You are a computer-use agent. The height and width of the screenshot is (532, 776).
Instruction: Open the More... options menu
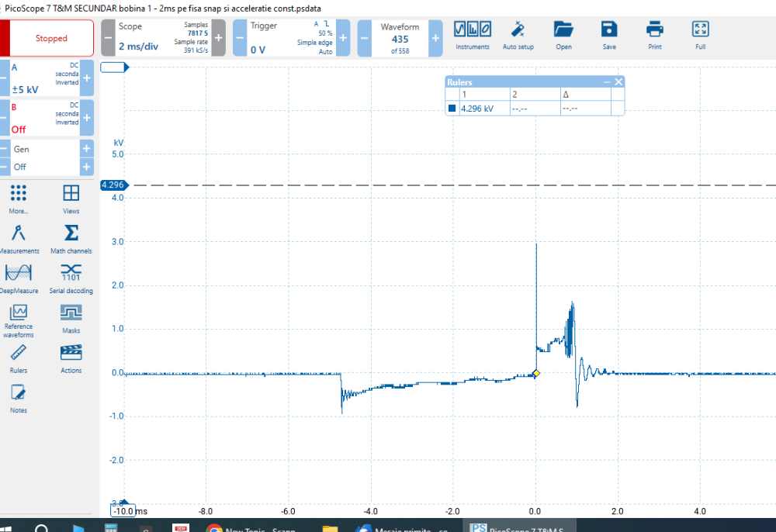click(x=19, y=196)
